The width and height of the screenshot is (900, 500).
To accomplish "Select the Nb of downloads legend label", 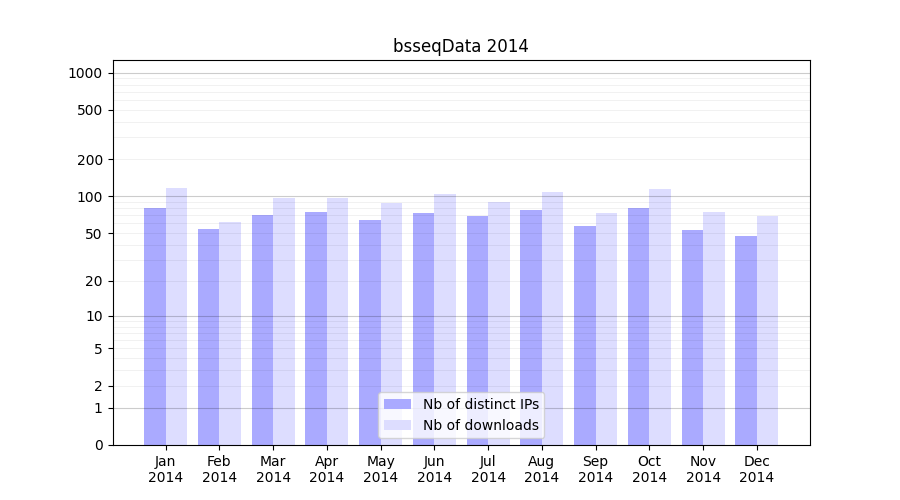I will [480, 425].
